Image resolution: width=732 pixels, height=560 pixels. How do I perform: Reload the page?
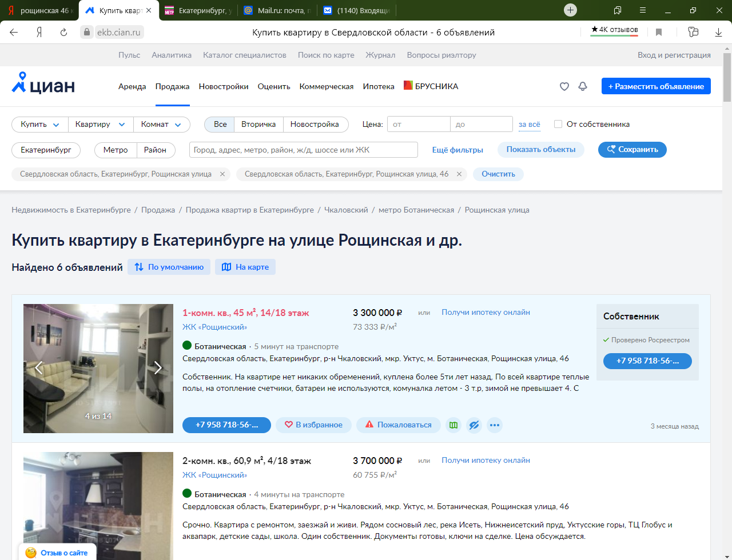pos(63,32)
